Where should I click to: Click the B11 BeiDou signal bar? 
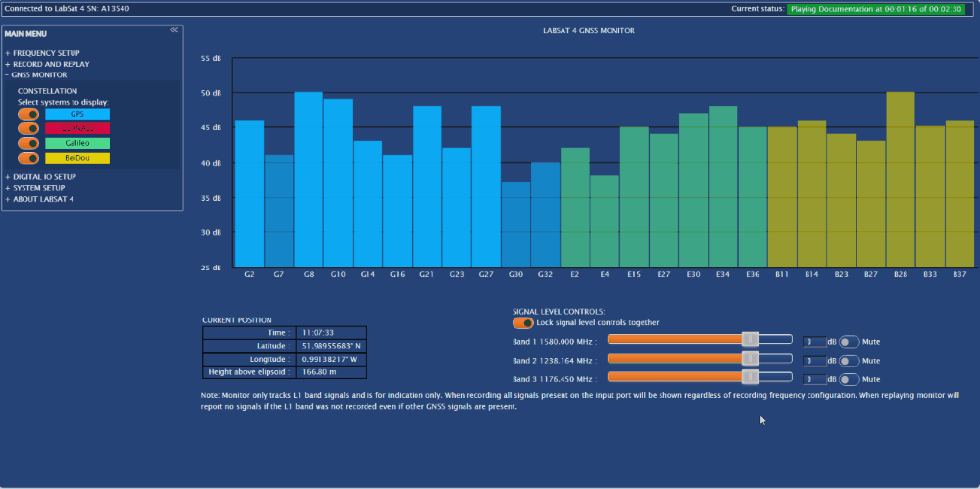point(782,197)
